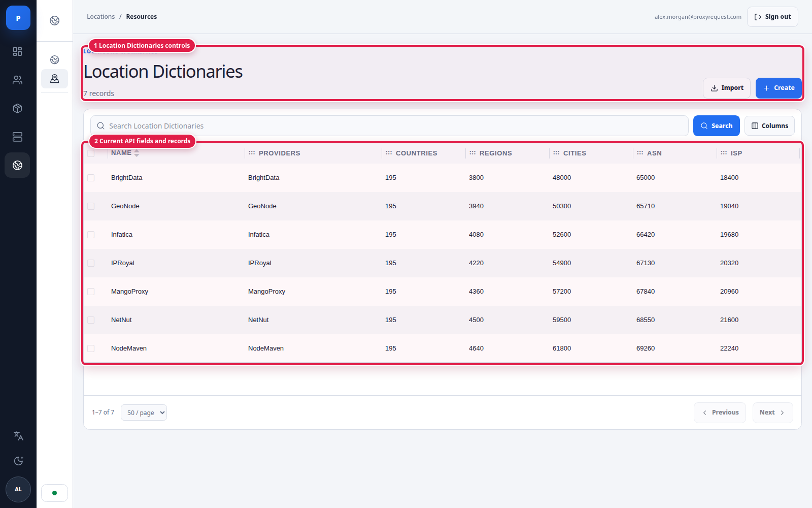This screenshot has height=508, width=812.
Task: Check the NodeMaven row checkbox
Action: click(91, 348)
